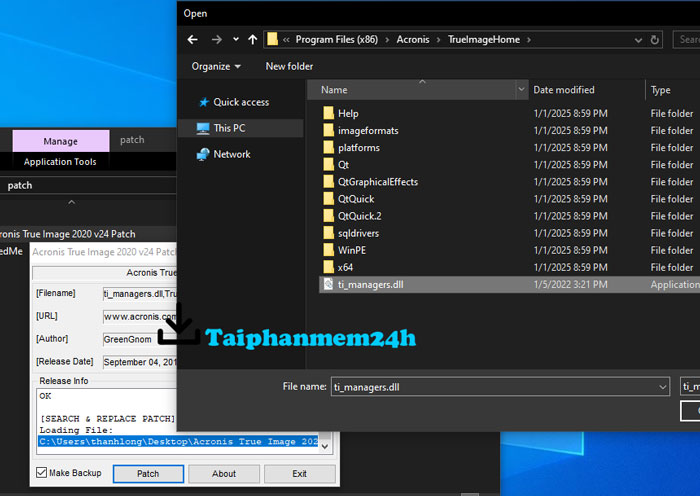Click the Quick access star icon
Screen dimensions: 700x496
coord(204,102)
